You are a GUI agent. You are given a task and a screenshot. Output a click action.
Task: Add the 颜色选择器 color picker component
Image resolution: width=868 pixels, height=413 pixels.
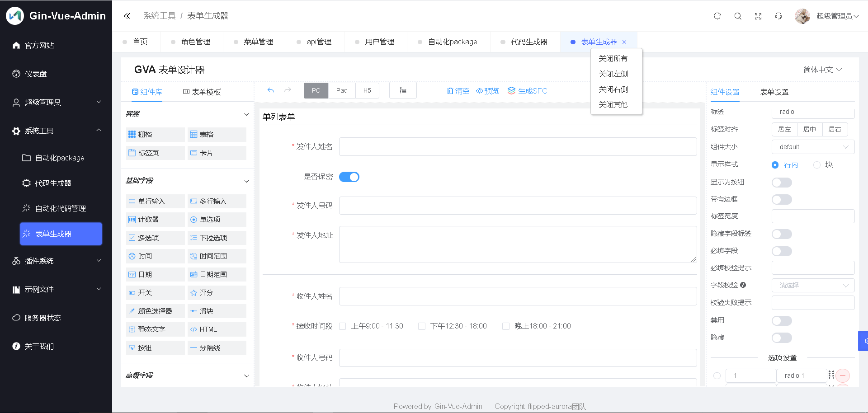pyautogui.click(x=155, y=311)
